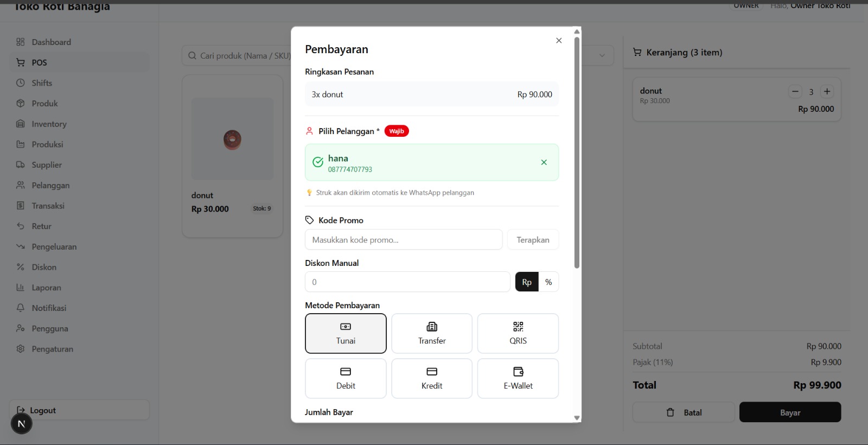Select Tunai payment method
Viewport: 868px width, 445px height.
[346, 333]
